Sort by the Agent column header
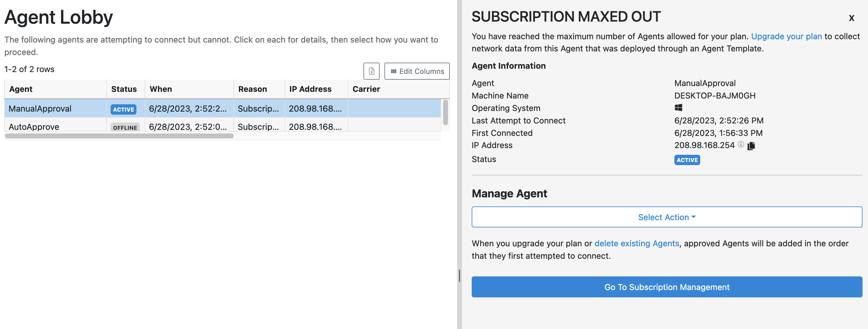This screenshot has width=868, height=329. click(21, 89)
